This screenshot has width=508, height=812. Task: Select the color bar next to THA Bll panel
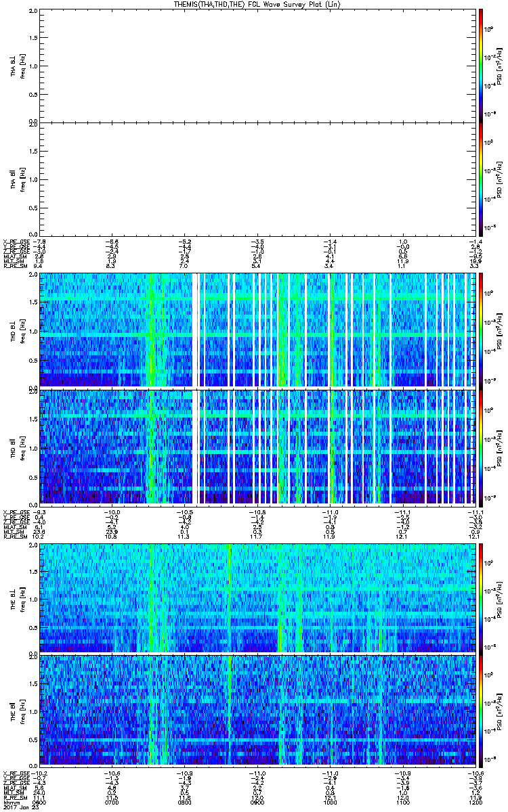(481, 179)
